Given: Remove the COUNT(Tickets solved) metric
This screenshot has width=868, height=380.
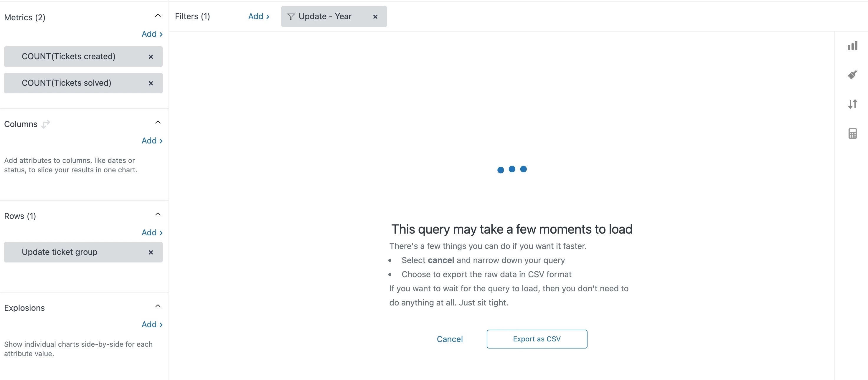Looking at the screenshot, I should 151,83.
